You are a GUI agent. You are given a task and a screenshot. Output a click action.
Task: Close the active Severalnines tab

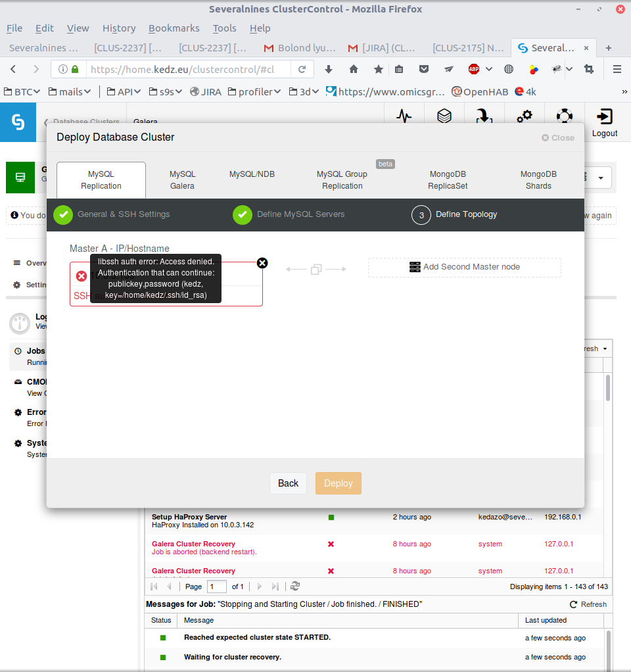pos(586,48)
